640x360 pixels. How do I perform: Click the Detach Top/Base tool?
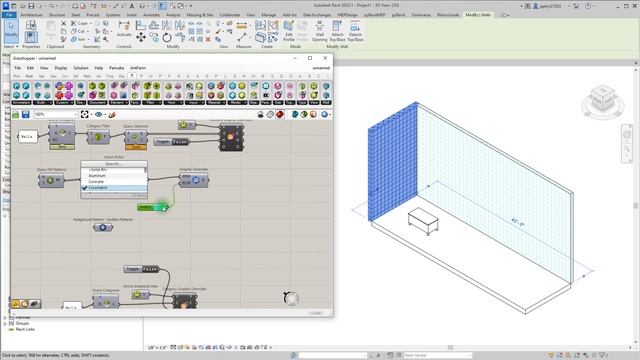coord(355,31)
